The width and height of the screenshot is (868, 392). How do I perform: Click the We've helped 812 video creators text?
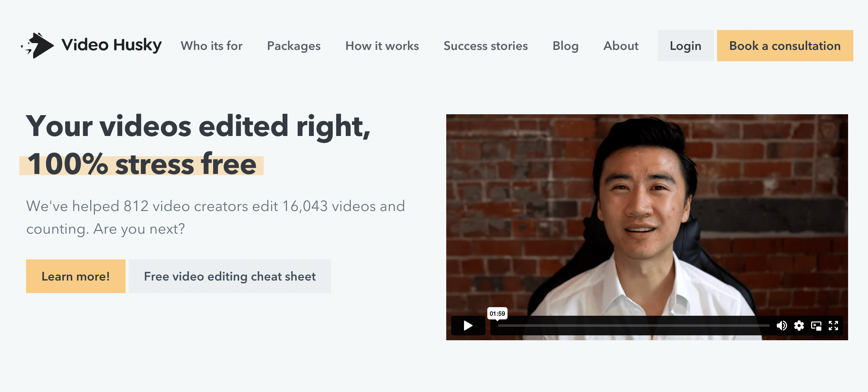(x=216, y=217)
